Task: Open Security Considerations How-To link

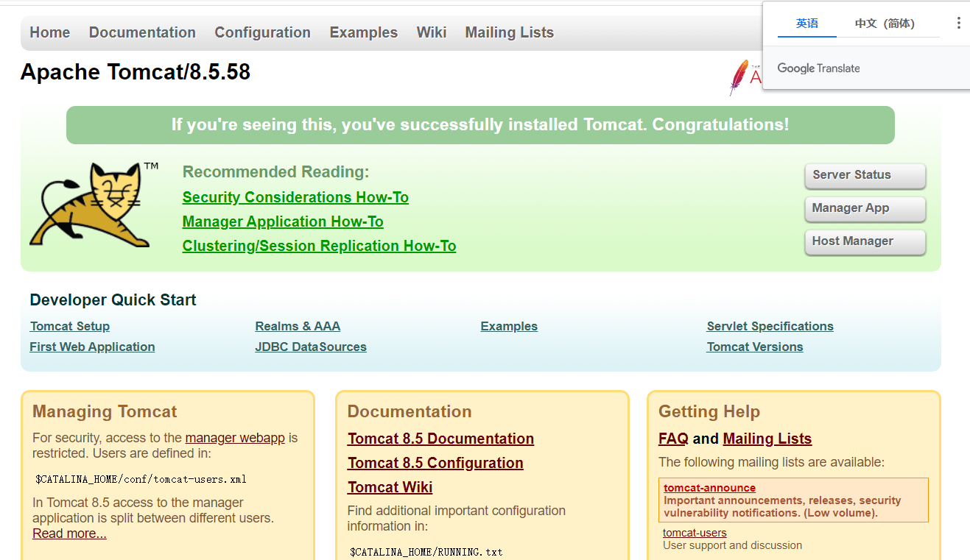Action: click(x=295, y=197)
